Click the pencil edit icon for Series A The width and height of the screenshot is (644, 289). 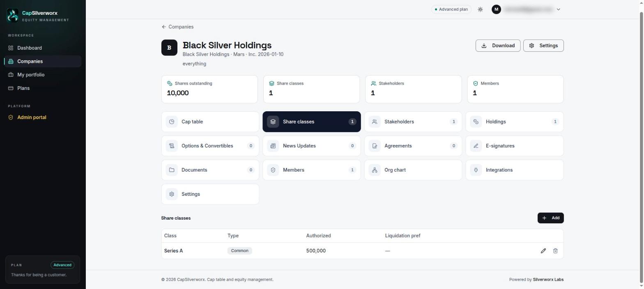coord(543,251)
